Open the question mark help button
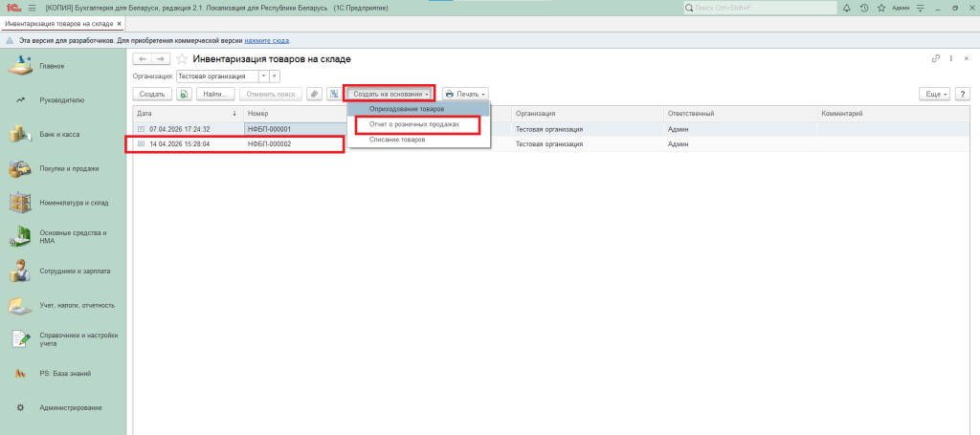The width and height of the screenshot is (980, 435). [964, 94]
